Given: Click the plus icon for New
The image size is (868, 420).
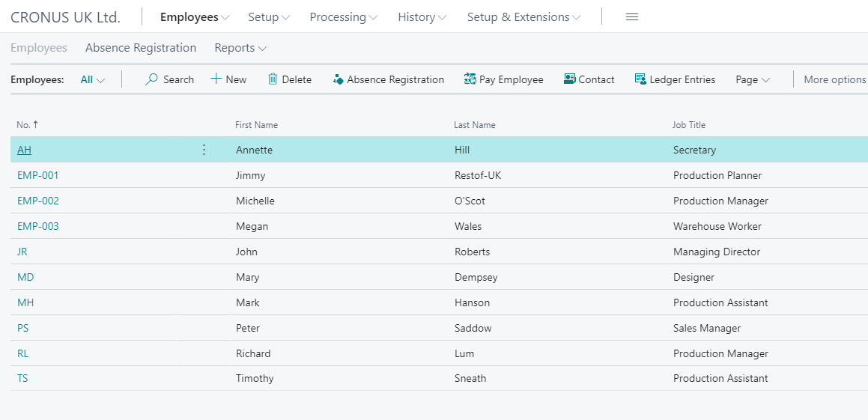Looking at the screenshot, I should (216, 79).
